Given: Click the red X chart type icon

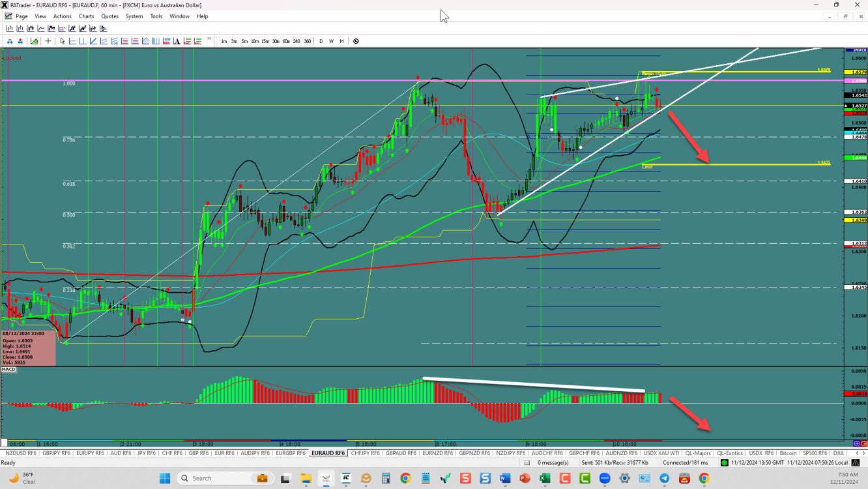Looking at the screenshot, I should 62,28.
